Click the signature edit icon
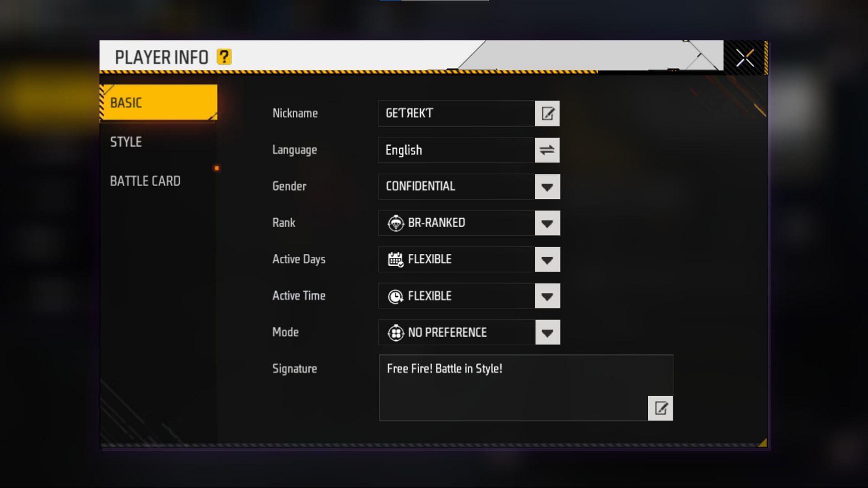Image resolution: width=868 pixels, height=488 pixels. coord(660,408)
